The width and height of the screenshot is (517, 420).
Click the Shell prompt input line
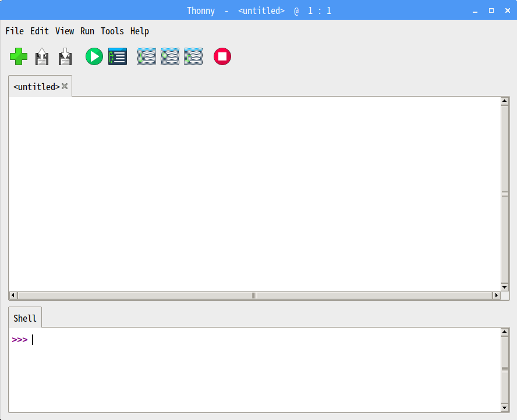(x=254, y=340)
